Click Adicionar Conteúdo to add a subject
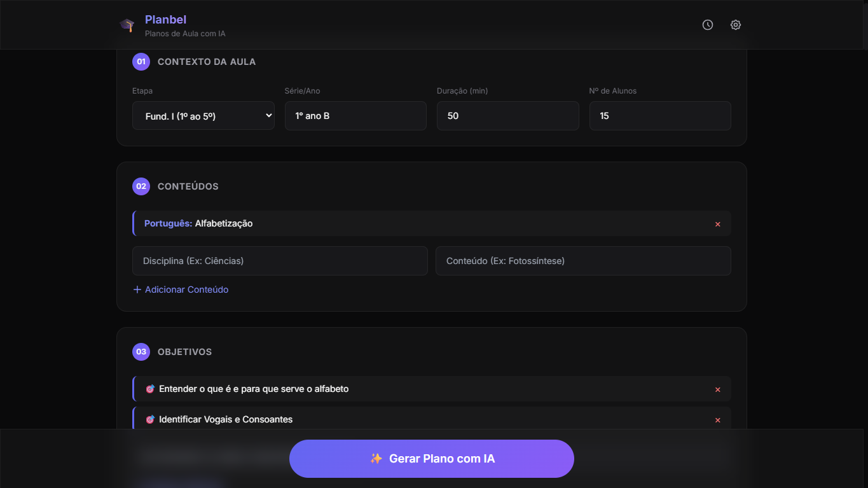 pyautogui.click(x=181, y=289)
